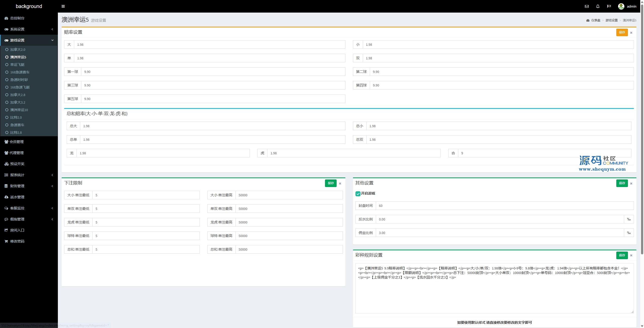Click the page vertical scrollbar

[642, 126]
